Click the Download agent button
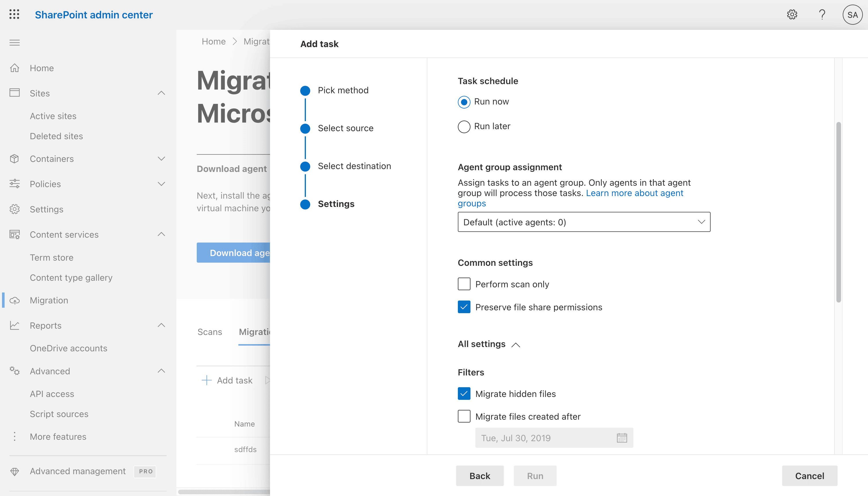 (233, 252)
